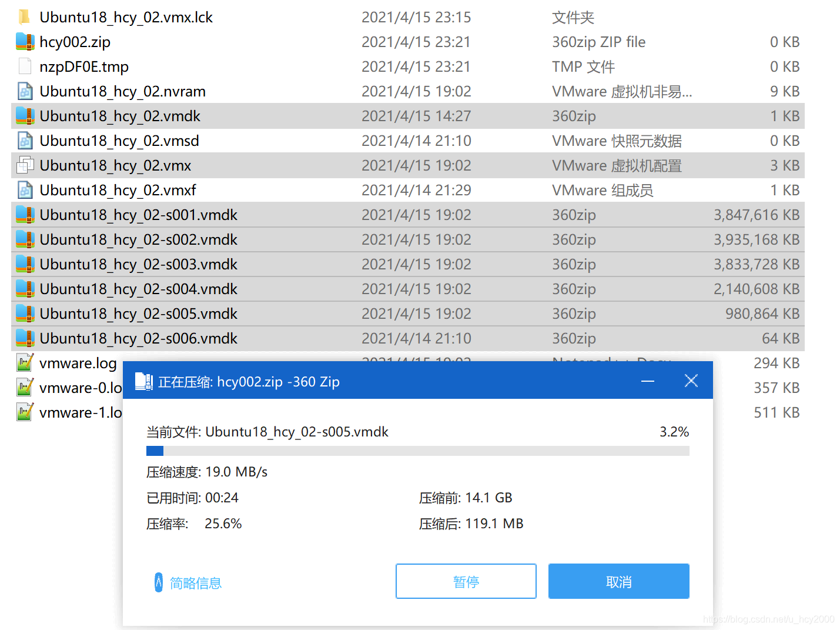The image size is (840, 630).
Task: Select file name vmware.log
Action: [78, 364]
